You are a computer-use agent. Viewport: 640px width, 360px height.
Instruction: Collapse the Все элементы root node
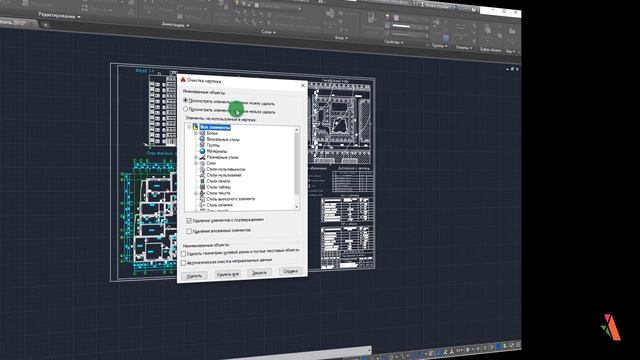(x=189, y=127)
